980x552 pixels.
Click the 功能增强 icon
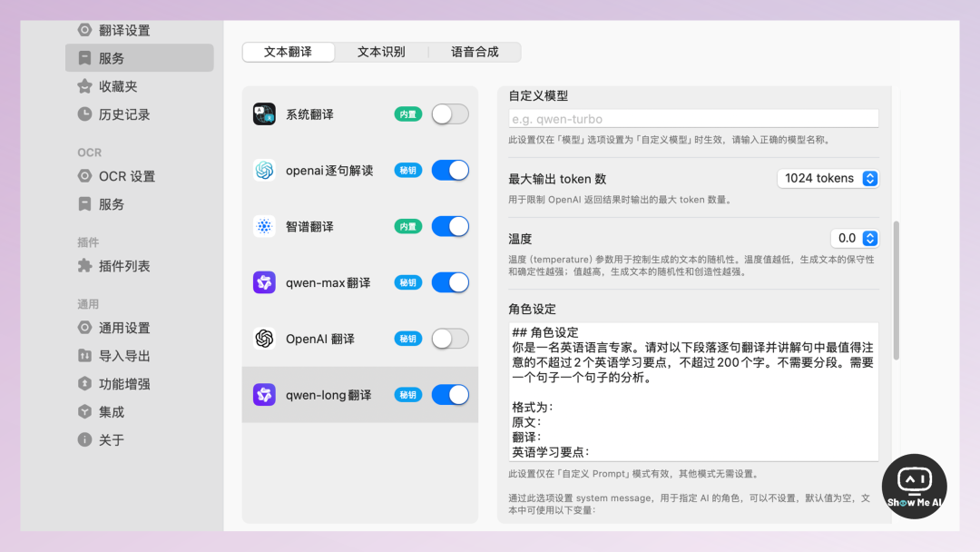tap(84, 383)
